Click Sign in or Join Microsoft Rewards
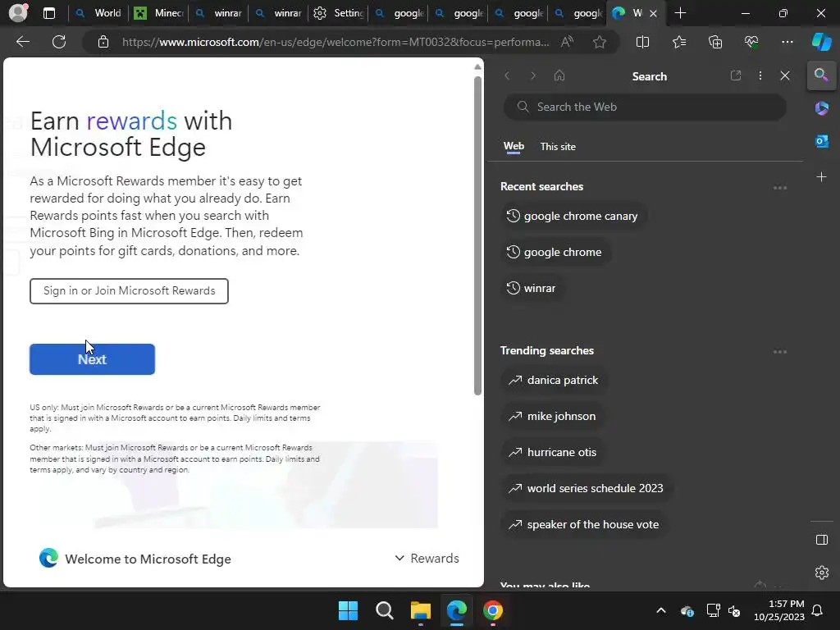840x630 pixels. [129, 291]
